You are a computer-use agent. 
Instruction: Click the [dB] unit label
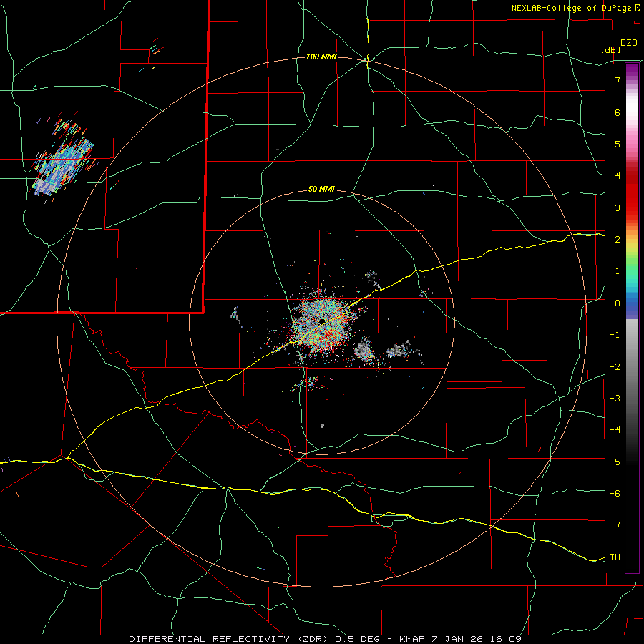point(611,49)
